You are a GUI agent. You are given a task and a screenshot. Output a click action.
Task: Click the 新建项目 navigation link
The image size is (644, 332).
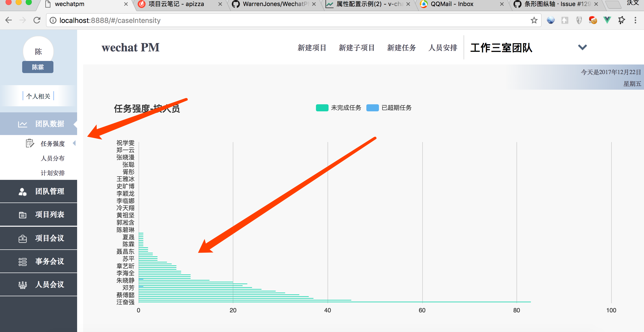pyautogui.click(x=312, y=48)
